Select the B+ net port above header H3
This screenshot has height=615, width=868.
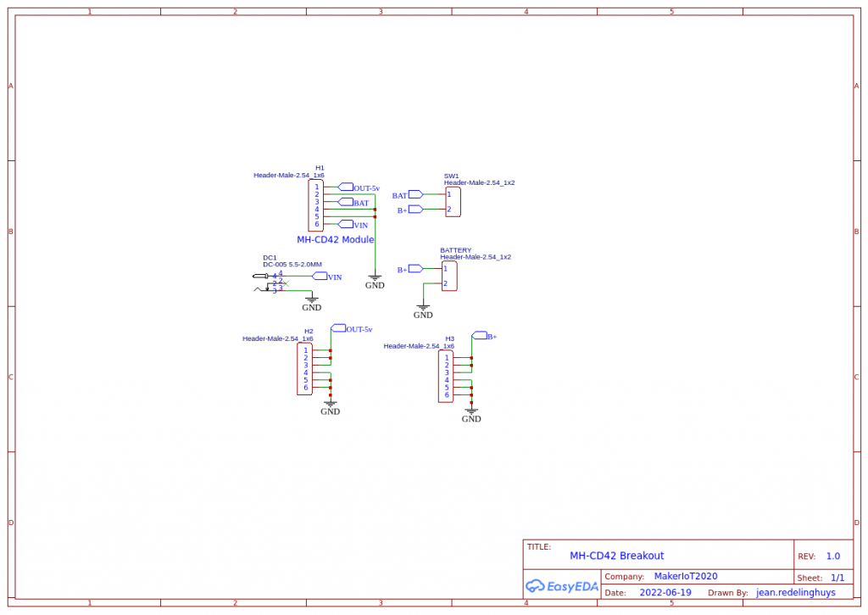[x=484, y=336]
